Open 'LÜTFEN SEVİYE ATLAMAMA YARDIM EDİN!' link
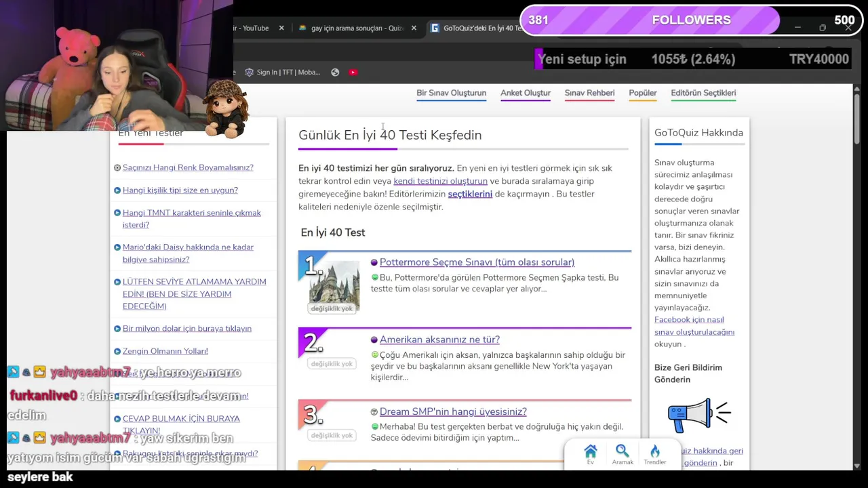 coord(194,293)
